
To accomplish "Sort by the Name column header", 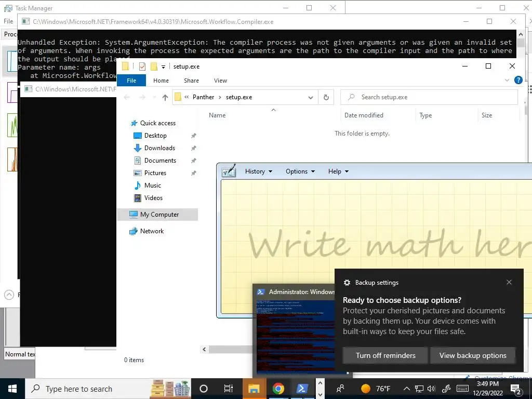I will click(217, 115).
